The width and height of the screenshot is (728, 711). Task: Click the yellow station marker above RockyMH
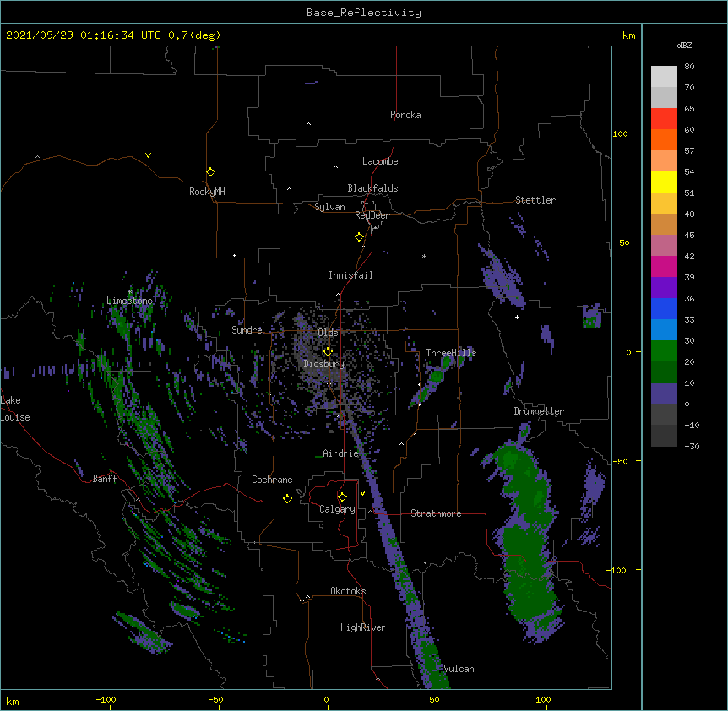pos(210,171)
